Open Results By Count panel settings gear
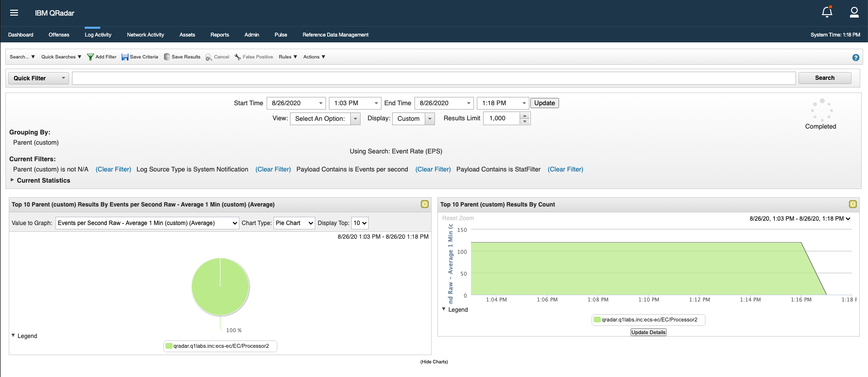 click(852, 204)
